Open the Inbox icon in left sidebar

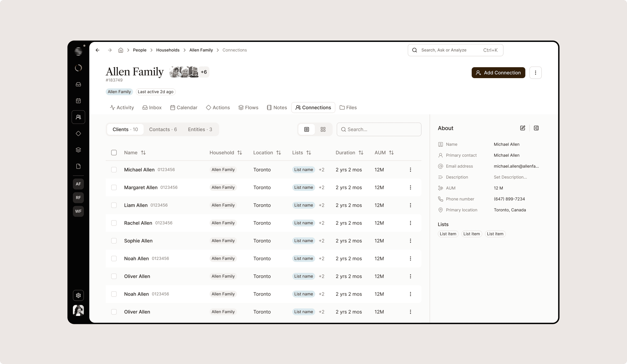click(78, 84)
